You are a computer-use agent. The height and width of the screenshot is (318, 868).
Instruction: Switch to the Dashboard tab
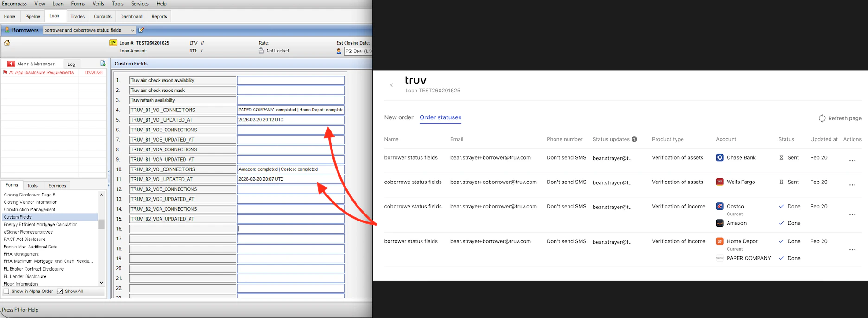(x=132, y=16)
